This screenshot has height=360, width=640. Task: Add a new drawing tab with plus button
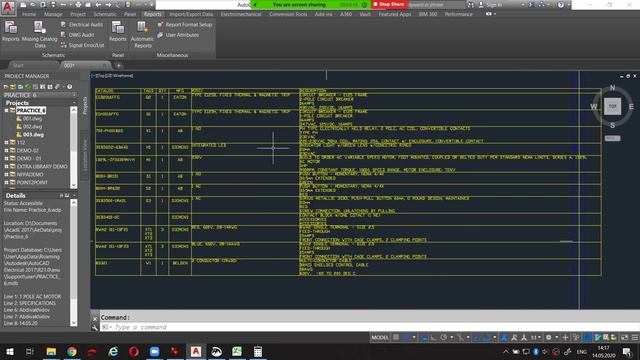[x=118, y=65]
